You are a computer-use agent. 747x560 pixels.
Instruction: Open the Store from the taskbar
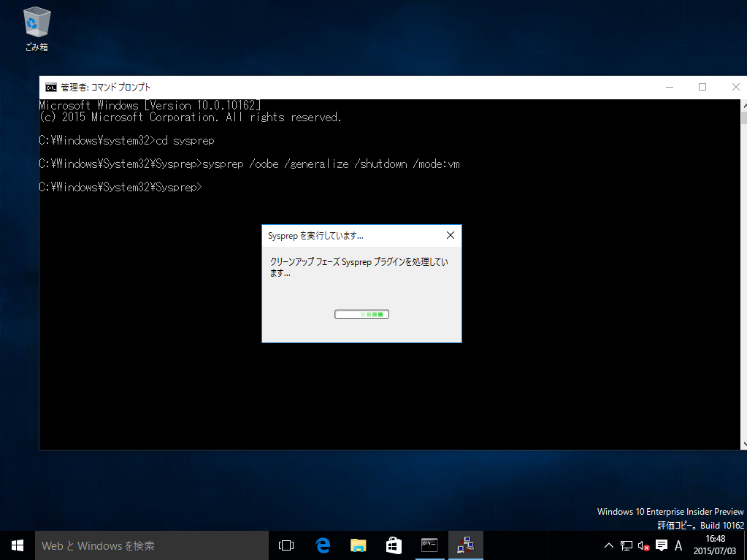pyautogui.click(x=394, y=545)
